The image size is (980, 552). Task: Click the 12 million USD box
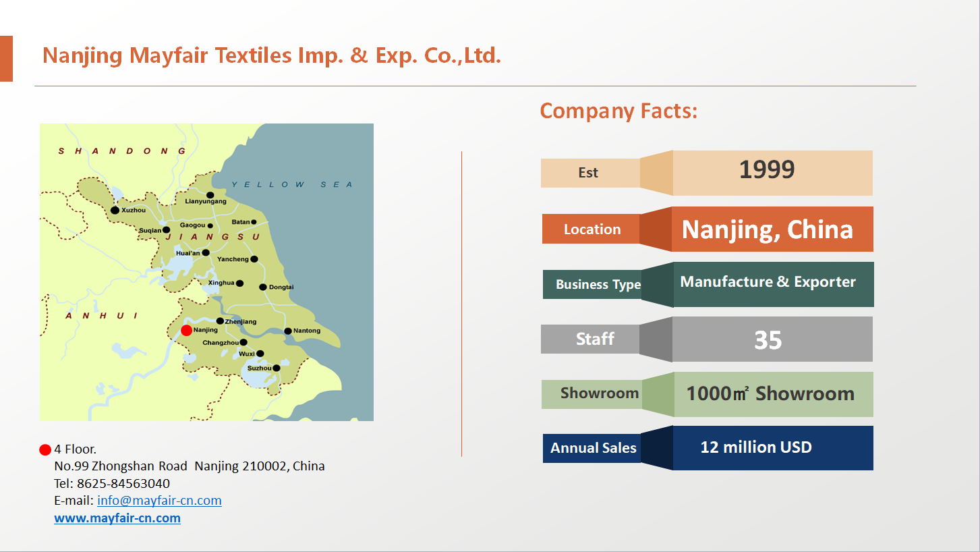click(773, 448)
